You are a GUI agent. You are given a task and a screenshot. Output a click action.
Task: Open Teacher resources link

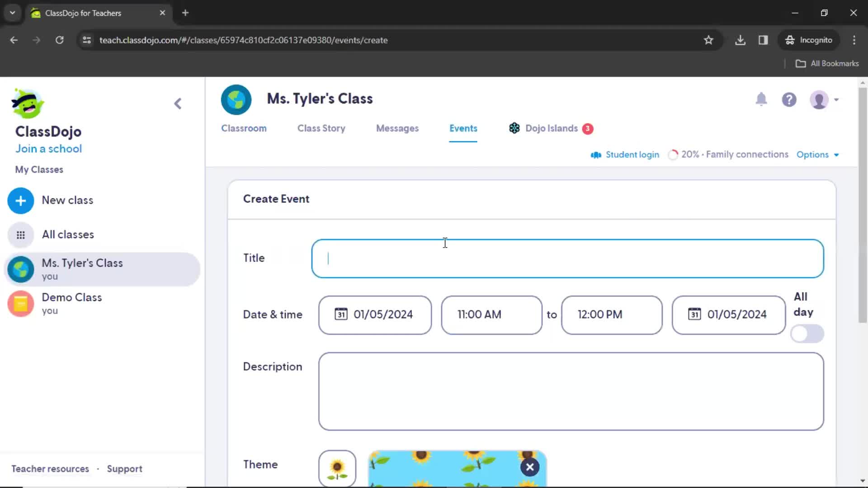point(50,469)
